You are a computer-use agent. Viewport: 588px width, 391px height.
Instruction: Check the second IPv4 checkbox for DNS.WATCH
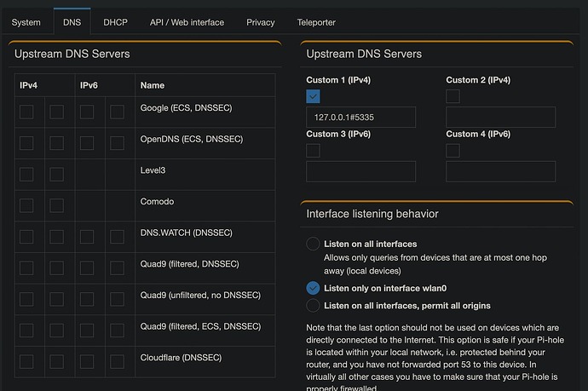[56, 235]
